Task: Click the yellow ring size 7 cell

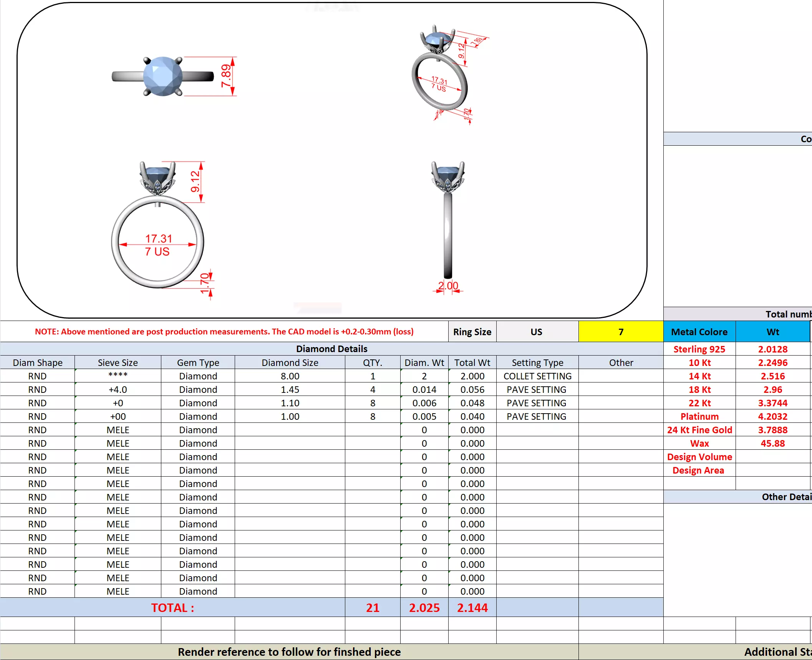Action: 621,332
